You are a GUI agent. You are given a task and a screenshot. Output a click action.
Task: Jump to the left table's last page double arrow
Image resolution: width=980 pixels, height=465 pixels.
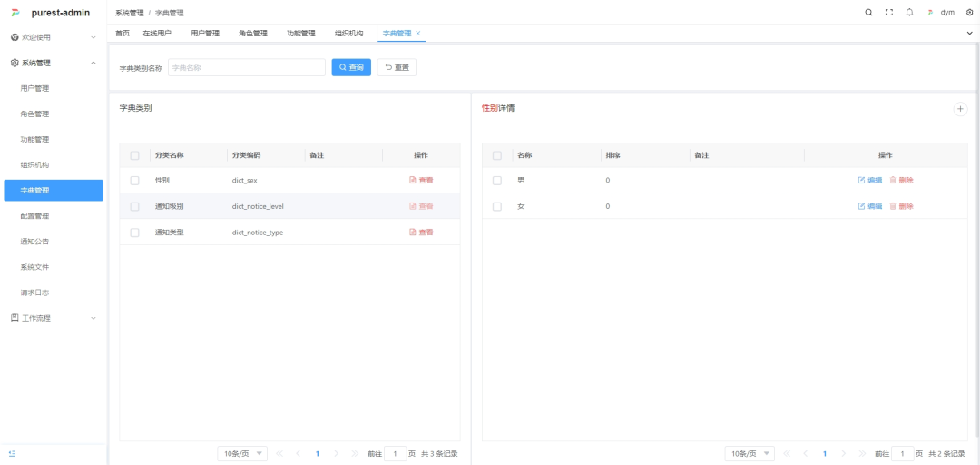tap(355, 454)
